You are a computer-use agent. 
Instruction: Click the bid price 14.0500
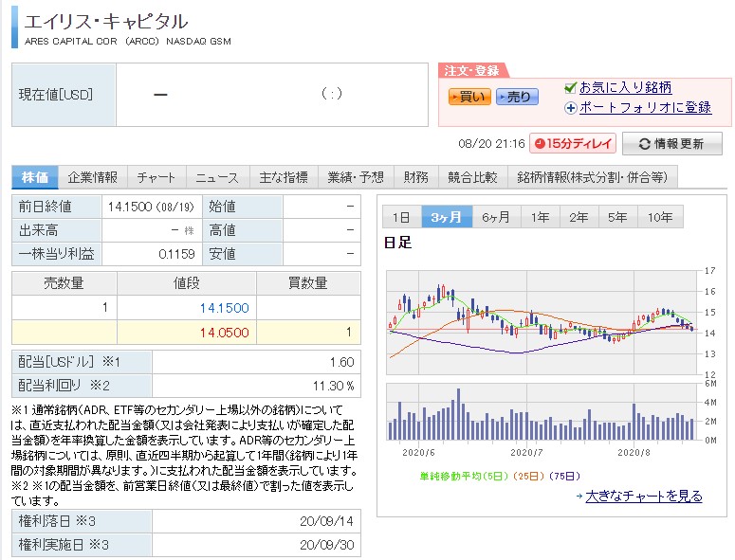coord(224,333)
